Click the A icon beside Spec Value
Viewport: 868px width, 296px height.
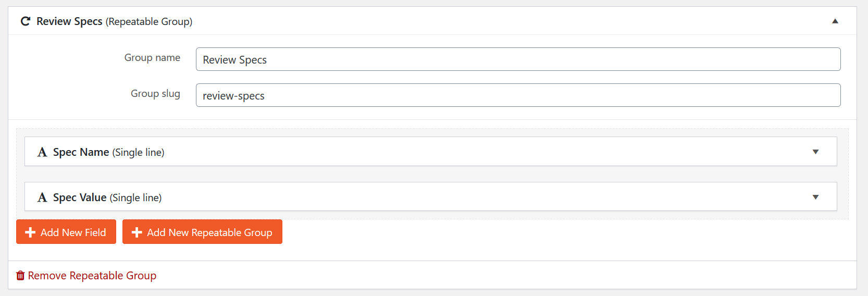click(x=42, y=198)
